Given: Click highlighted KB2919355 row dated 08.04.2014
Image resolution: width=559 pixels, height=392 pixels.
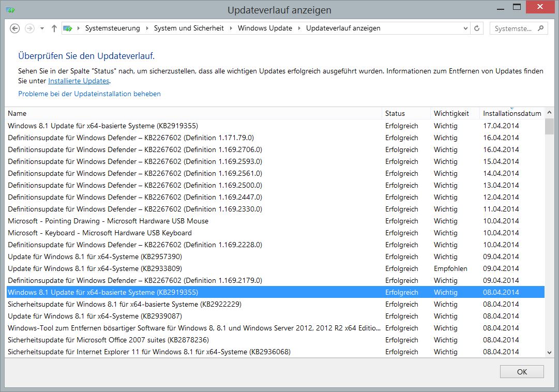Looking at the screenshot, I should (x=276, y=292).
